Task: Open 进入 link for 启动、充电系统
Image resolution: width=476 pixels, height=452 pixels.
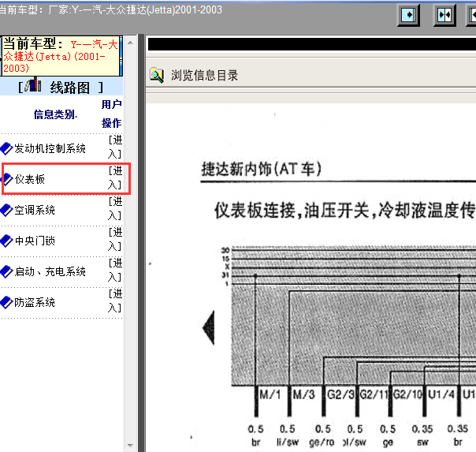Action: (115, 270)
